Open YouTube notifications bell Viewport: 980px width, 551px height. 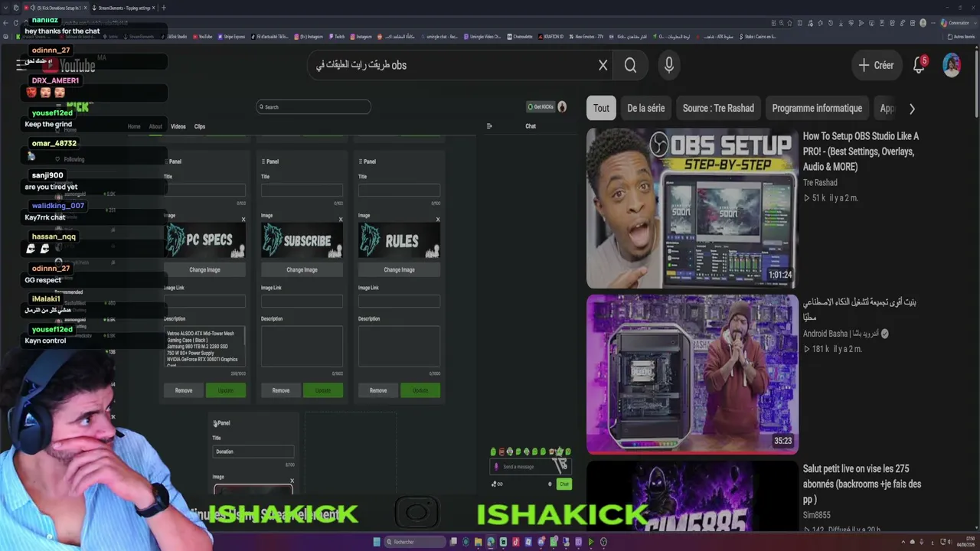click(920, 65)
